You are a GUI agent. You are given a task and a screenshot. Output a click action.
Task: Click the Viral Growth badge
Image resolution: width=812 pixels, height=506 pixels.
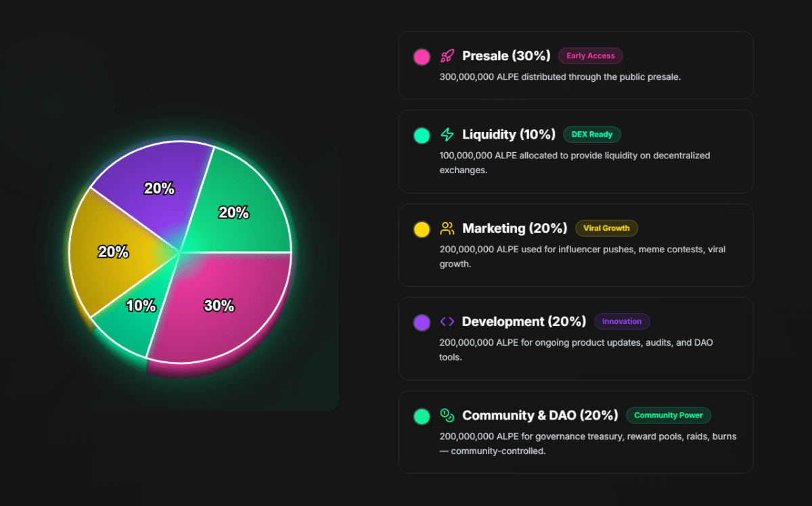pyautogui.click(x=606, y=228)
